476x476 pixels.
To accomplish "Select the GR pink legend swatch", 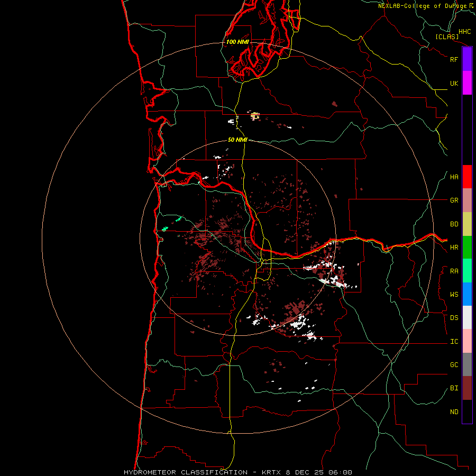I will 467,200.
